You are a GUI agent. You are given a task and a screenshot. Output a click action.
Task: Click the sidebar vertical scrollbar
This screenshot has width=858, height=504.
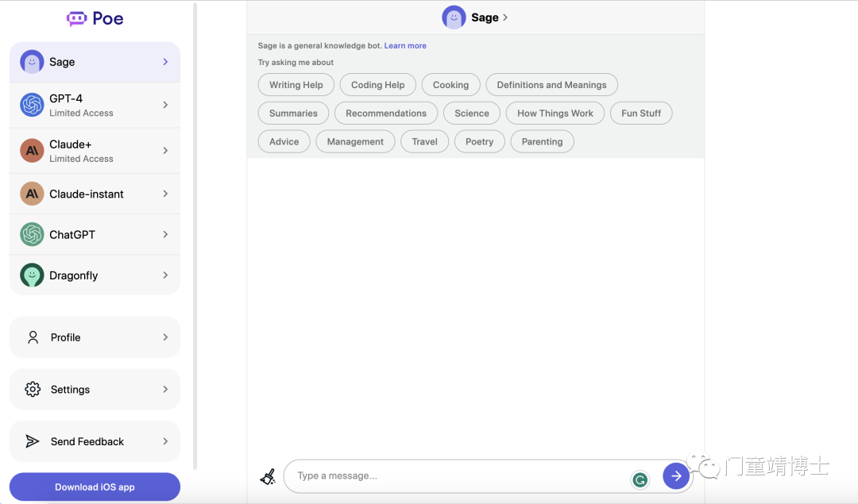click(195, 235)
